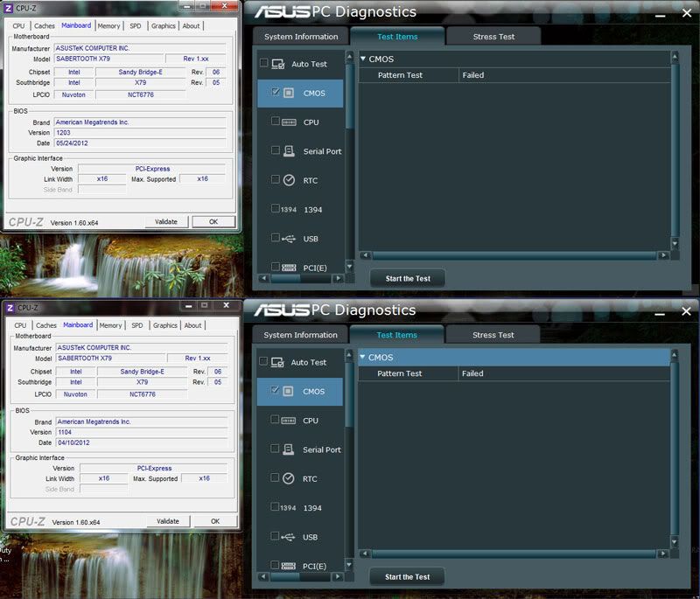
Task: Enable USB checkbox in lower ASUS window
Action: 275,536
